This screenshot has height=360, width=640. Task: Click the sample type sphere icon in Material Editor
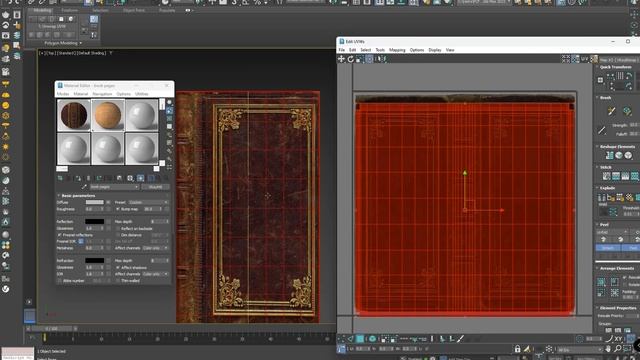tap(169, 102)
